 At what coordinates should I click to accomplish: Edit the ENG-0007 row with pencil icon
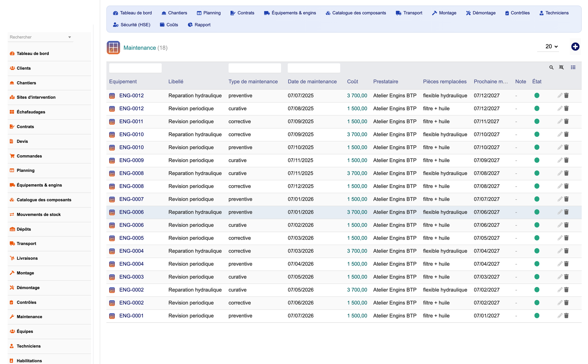560,199
